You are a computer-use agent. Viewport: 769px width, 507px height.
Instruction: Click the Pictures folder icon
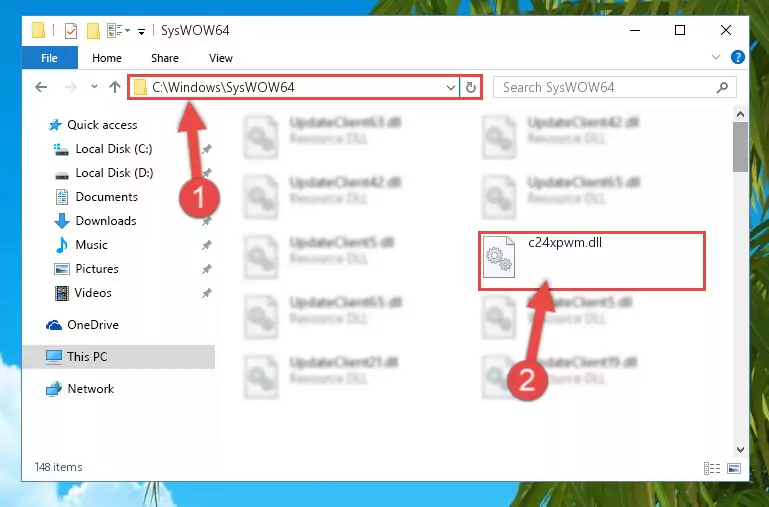(x=62, y=269)
